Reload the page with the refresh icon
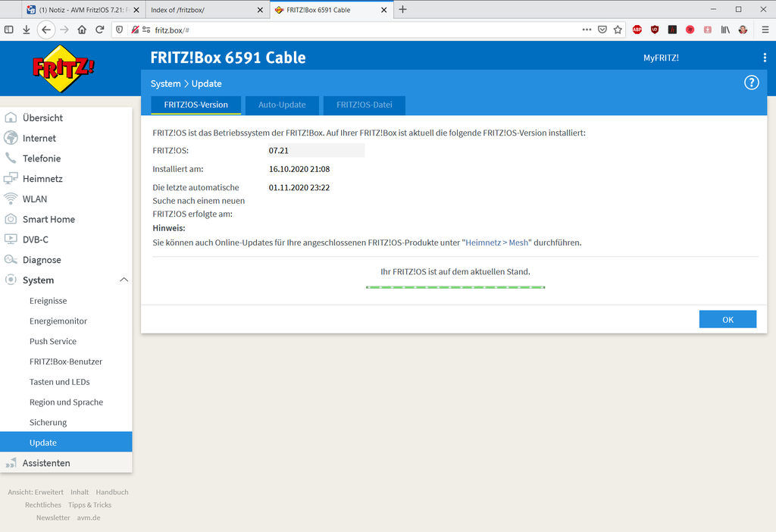Screen dimensions: 776x532 pos(99,30)
